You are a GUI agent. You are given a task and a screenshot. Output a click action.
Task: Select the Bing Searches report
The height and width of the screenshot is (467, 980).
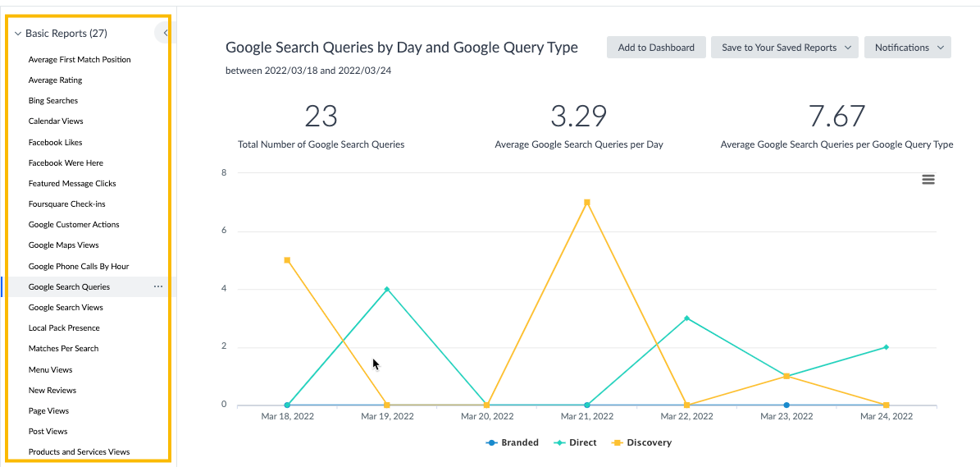53,101
